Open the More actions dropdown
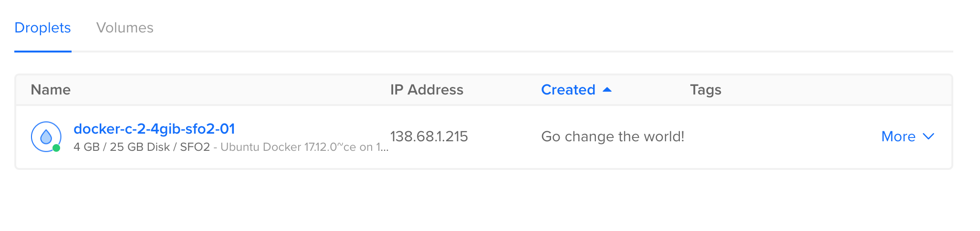980x231 pixels. [x=907, y=136]
